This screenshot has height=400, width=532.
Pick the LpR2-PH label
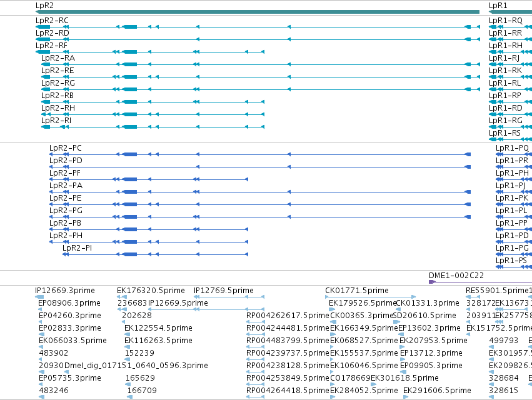[66, 236]
